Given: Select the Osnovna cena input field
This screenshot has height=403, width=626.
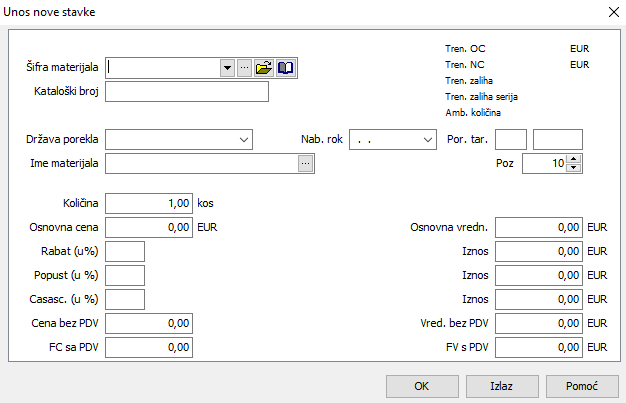Looking at the screenshot, I should 149,227.
